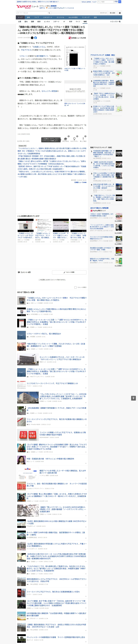Open the マイページ link
This screenshot has width=138, height=644.
point(103,13)
